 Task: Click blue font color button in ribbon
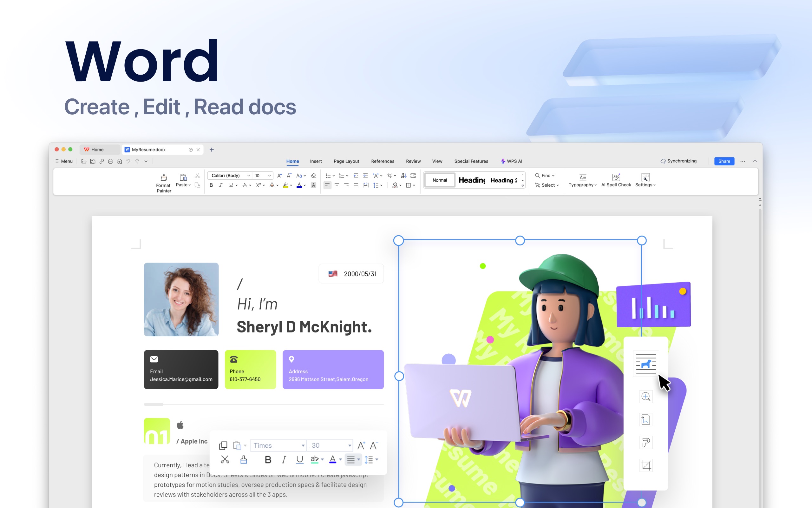click(x=299, y=185)
